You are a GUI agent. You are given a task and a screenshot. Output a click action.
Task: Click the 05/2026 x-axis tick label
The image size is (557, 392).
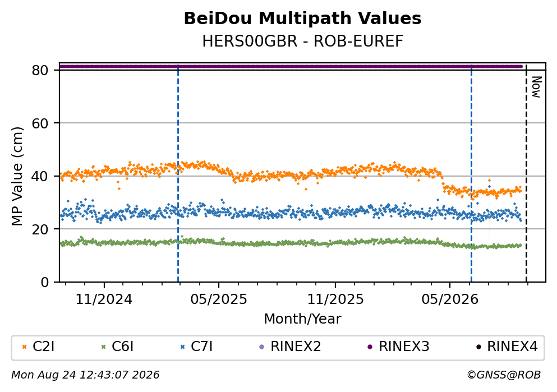(x=450, y=299)
